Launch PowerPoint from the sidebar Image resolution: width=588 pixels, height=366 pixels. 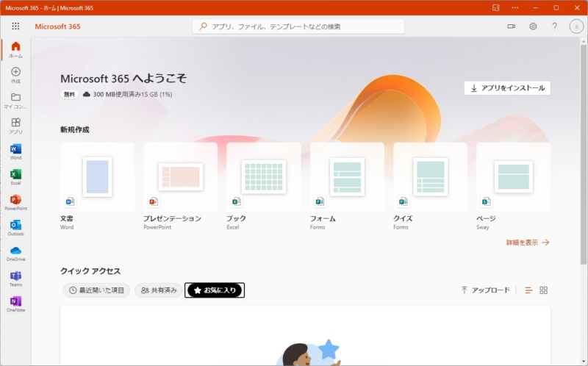(x=15, y=202)
